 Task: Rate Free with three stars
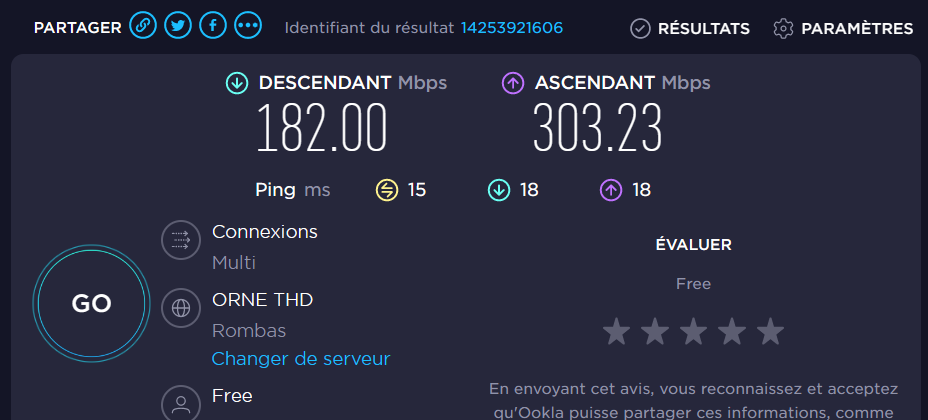(x=693, y=331)
